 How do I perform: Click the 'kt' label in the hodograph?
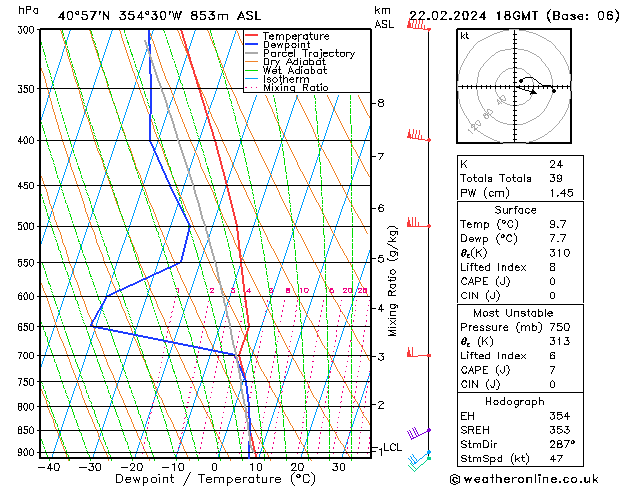click(465, 36)
